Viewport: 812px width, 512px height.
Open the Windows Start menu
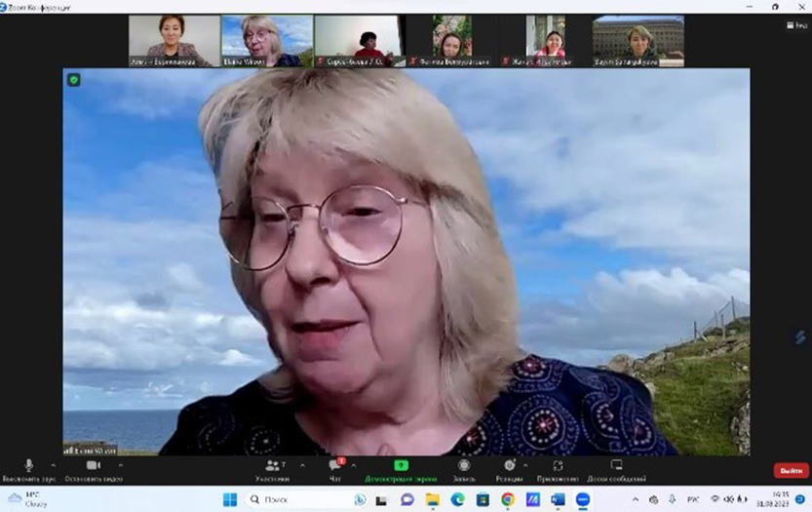click(230, 499)
